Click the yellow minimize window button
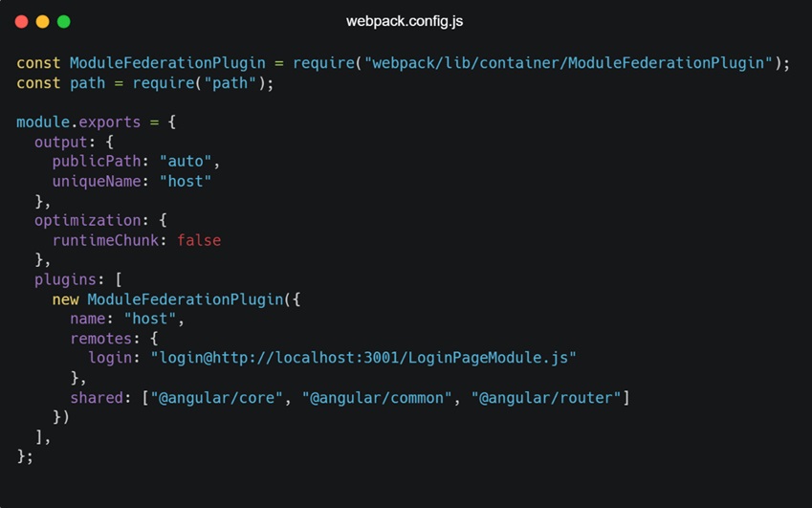 coord(43,21)
